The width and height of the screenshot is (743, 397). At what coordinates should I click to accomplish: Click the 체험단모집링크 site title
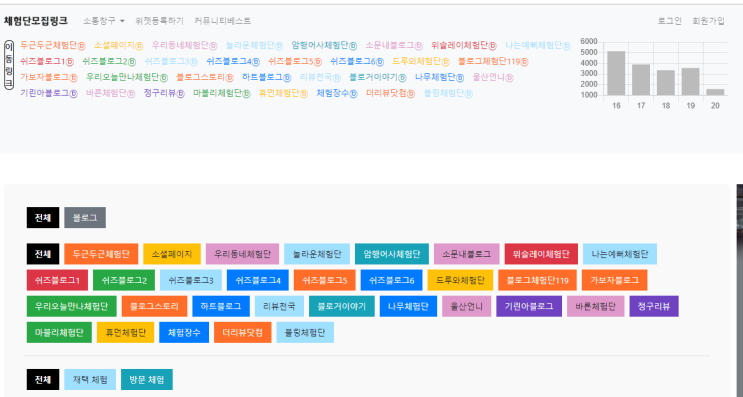pos(36,21)
